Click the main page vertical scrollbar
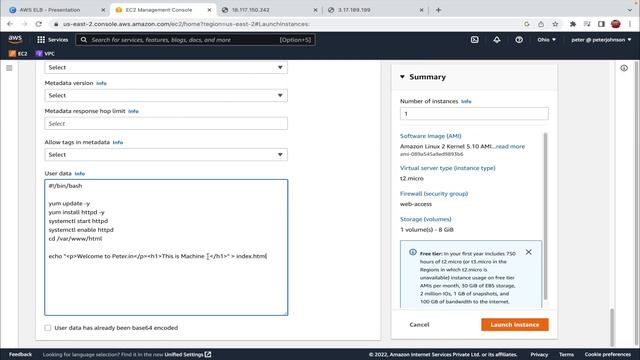 point(611,327)
